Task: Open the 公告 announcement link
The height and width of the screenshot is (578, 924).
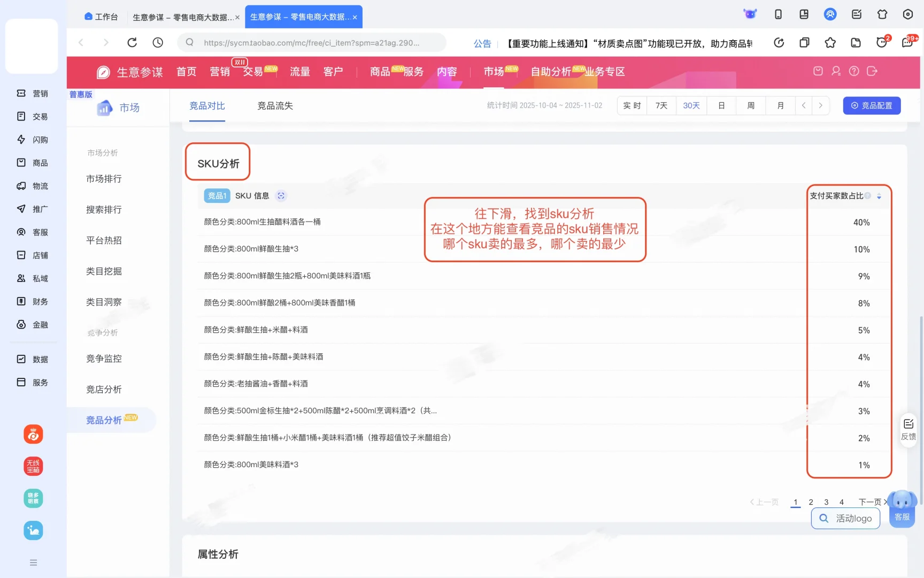Action: coord(482,43)
